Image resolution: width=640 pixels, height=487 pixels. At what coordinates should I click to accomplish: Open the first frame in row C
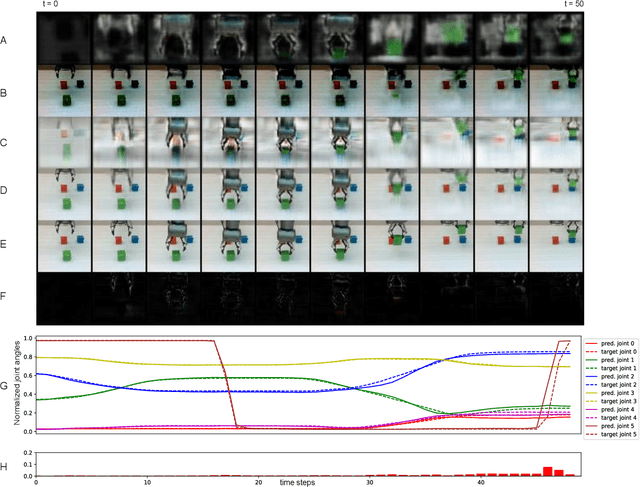(x=64, y=143)
